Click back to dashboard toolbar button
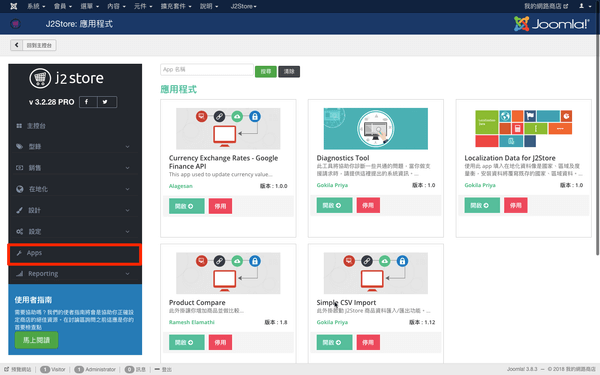600x375 pixels. click(33, 45)
